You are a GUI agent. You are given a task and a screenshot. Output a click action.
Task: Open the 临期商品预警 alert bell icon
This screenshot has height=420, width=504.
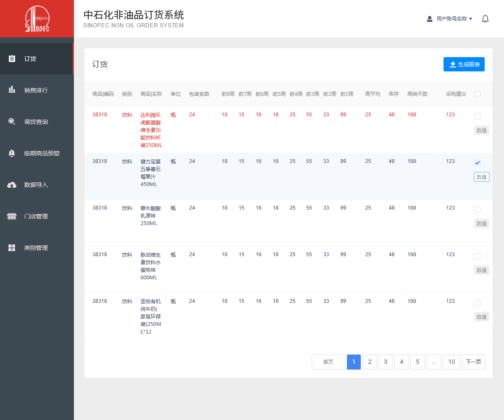(x=12, y=153)
